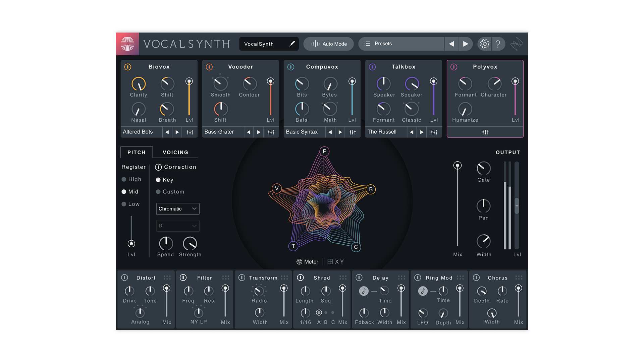
Task: Click the output Mix slider handle
Action: pyautogui.click(x=457, y=166)
